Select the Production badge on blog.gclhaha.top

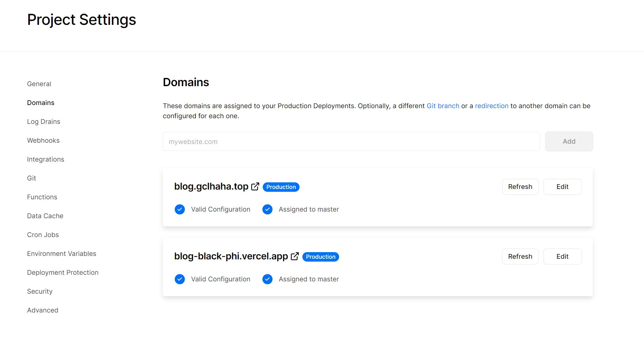tap(281, 187)
